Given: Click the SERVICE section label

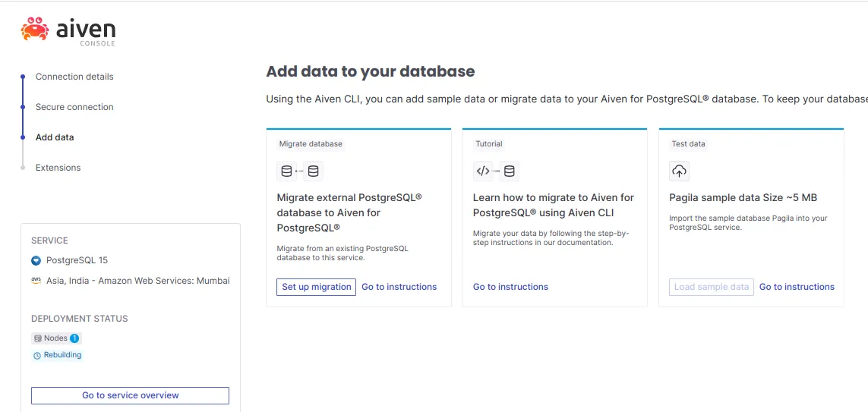Looking at the screenshot, I should point(50,241).
